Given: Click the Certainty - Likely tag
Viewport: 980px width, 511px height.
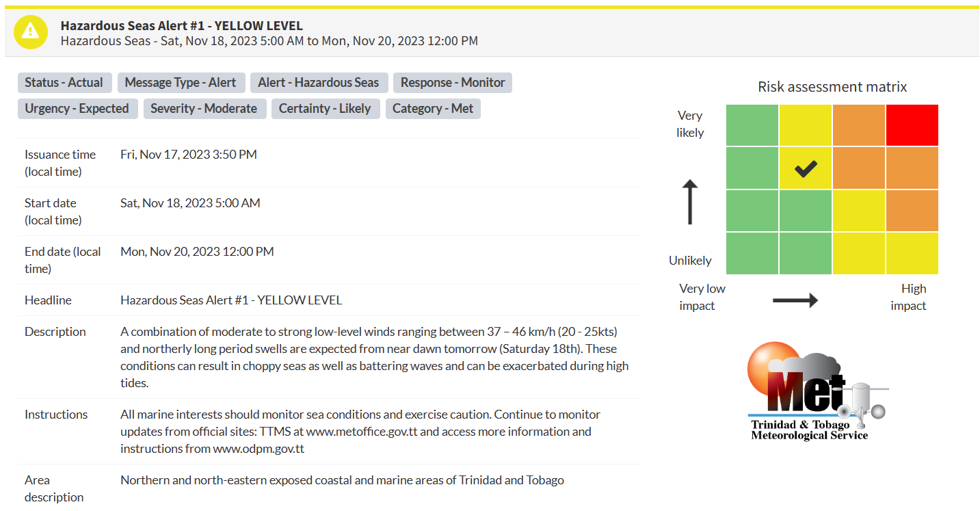Looking at the screenshot, I should [325, 109].
